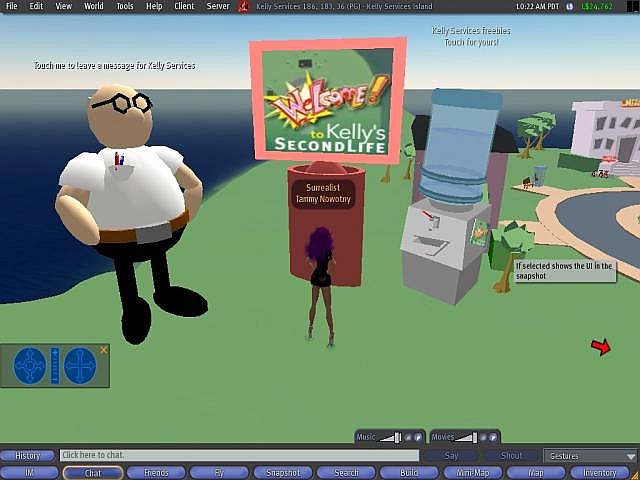The height and width of the screenshot is (480, 640).
Task: Open chat History
Action: pyautogui.click(x=27, y=456)
